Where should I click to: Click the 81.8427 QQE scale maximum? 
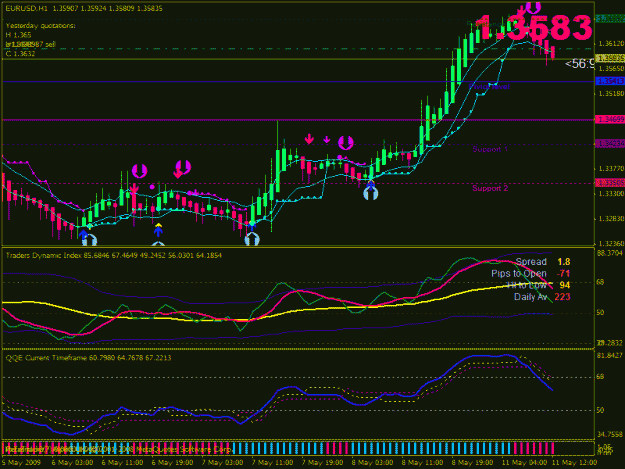[x=610, y=355]
